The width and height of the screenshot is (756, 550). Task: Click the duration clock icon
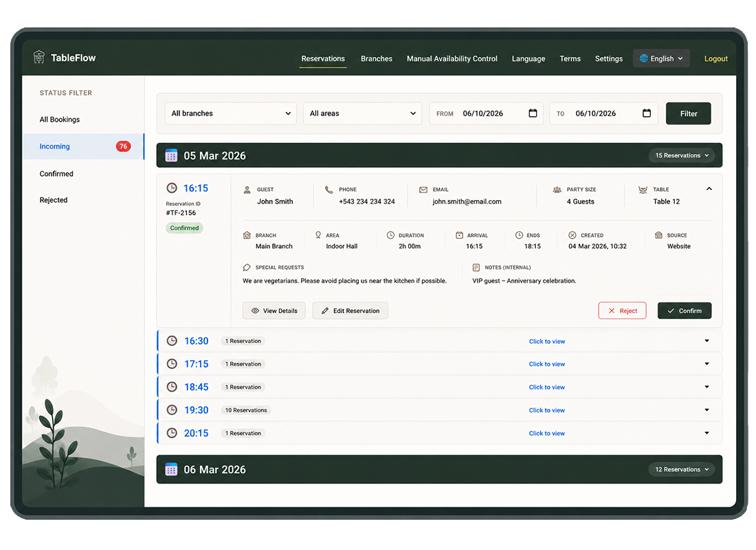click(x=390, y=235)
